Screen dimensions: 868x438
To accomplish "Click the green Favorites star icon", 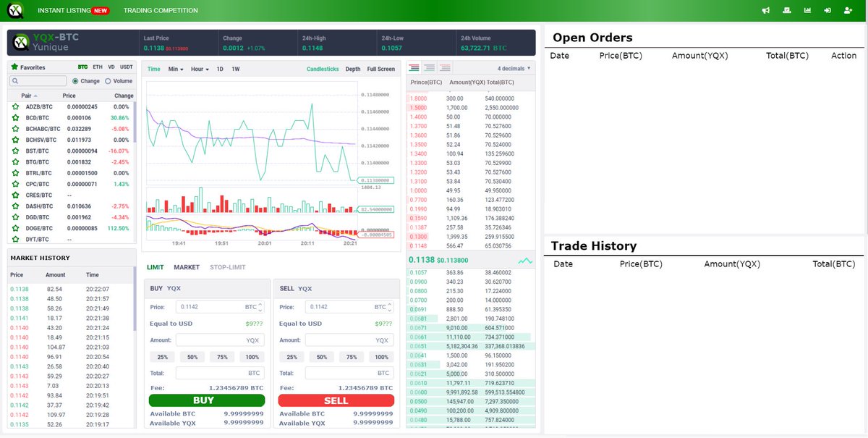I will [x=14, y=67].
